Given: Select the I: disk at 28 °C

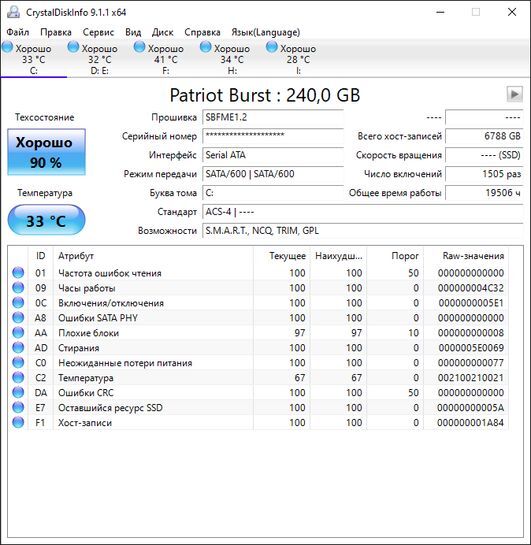Looking at the screenshot, I should click(x=292, y=58).
